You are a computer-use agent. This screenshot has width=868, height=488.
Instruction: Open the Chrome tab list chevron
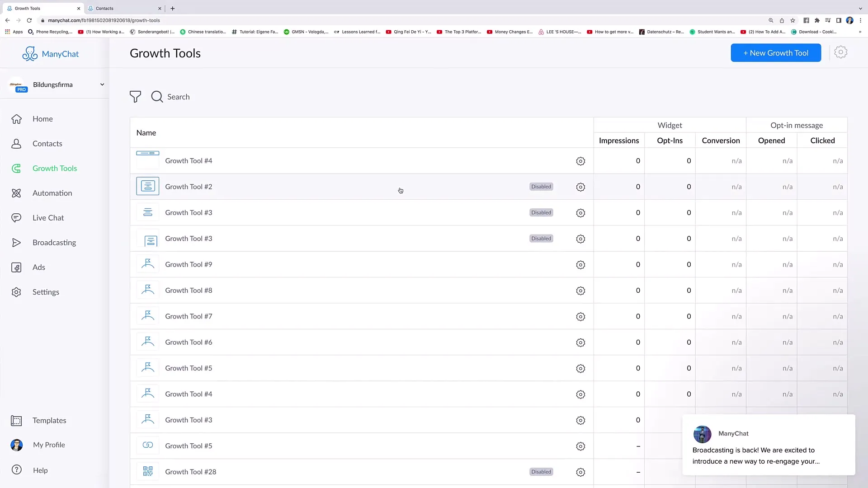tap(860, 8)
